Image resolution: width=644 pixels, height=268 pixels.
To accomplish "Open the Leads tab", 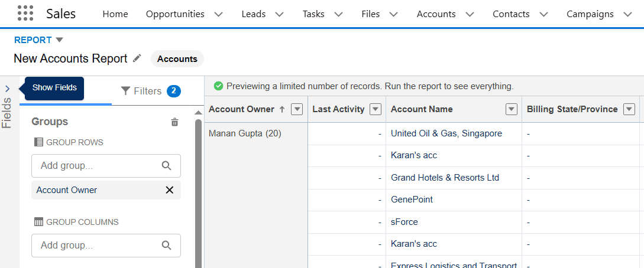I will tap(254, 14).
